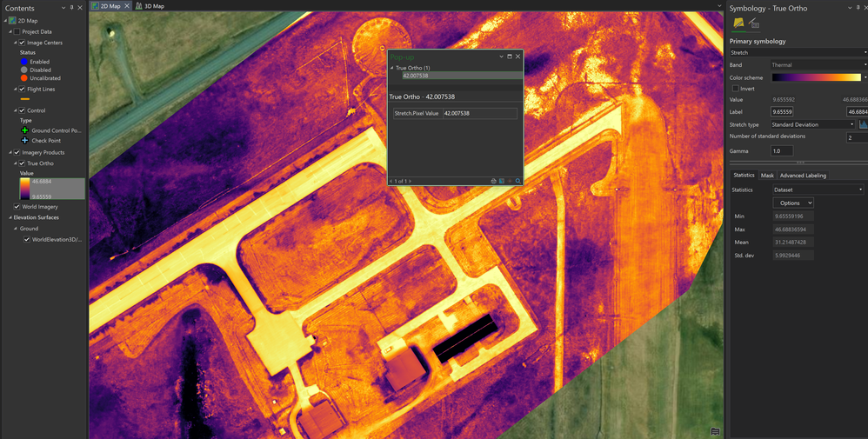Pin the Symbology pane with auto-hide icon
Viewport: 868px width, 439px height.
coord(859,8)
